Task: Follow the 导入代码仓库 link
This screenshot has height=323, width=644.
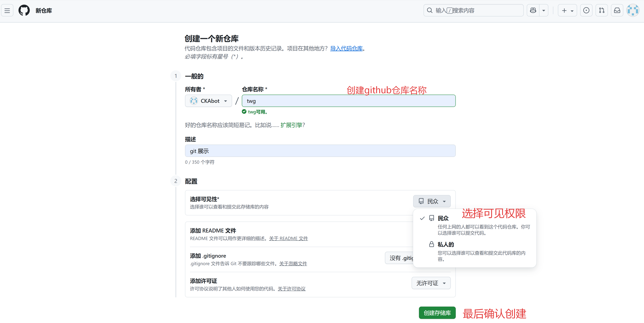Action: point(346,48)
